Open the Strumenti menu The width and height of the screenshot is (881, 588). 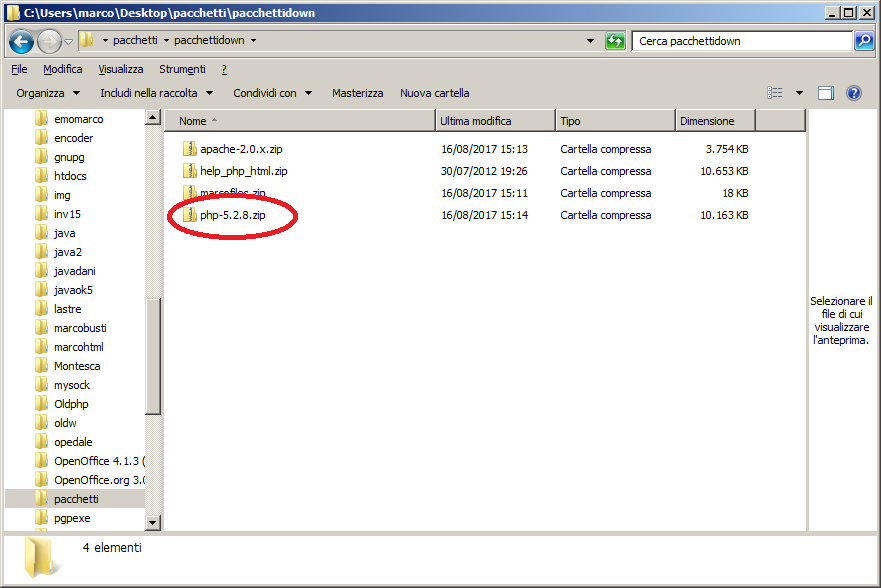pos(182,69)
